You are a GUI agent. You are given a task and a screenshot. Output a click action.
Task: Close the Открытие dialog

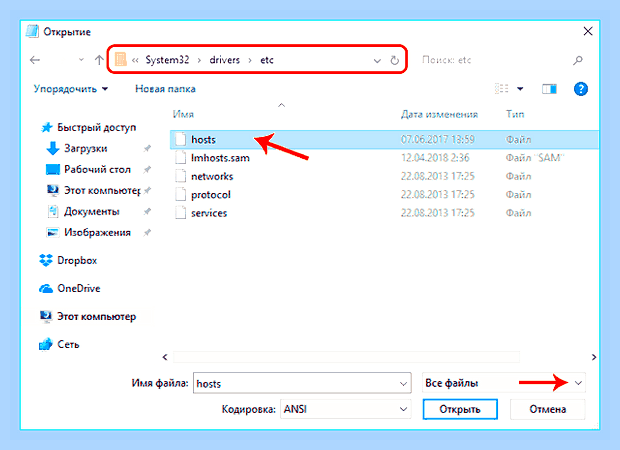(x=588, y=31)
